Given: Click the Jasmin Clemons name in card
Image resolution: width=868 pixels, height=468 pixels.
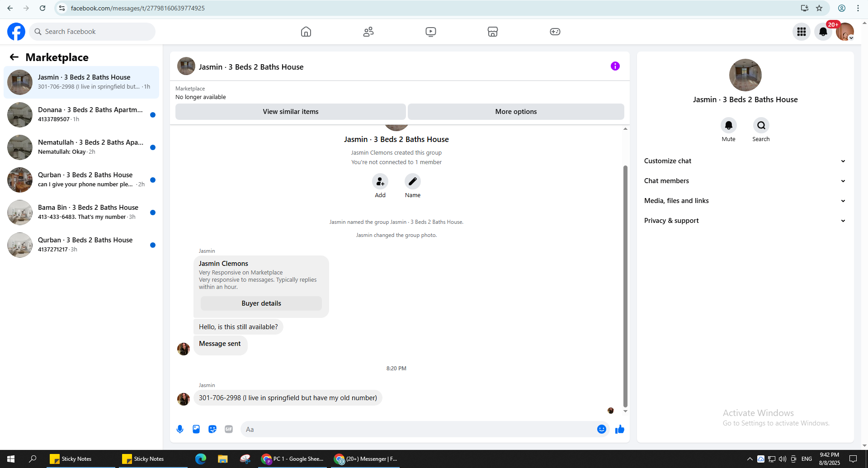Looking at the screenshot, I should (223, 264).
